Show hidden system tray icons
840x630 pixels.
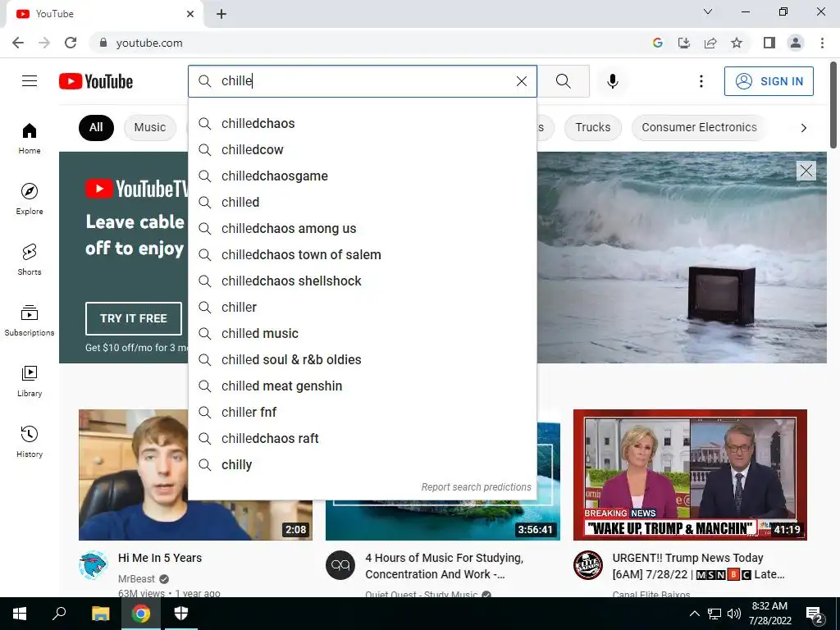(x=694, y=614)
